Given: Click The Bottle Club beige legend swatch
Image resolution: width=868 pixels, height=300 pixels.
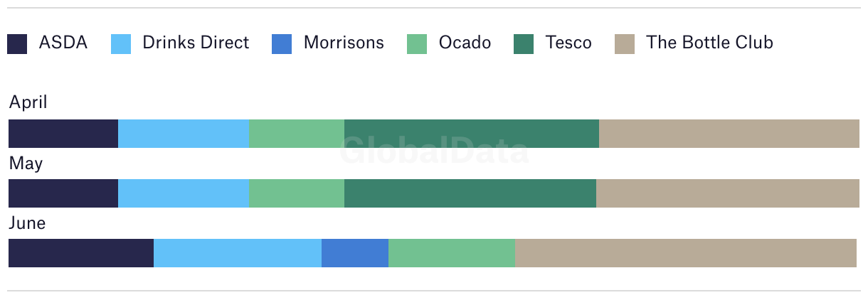Looking at the screenshot, I should [625, 44].
